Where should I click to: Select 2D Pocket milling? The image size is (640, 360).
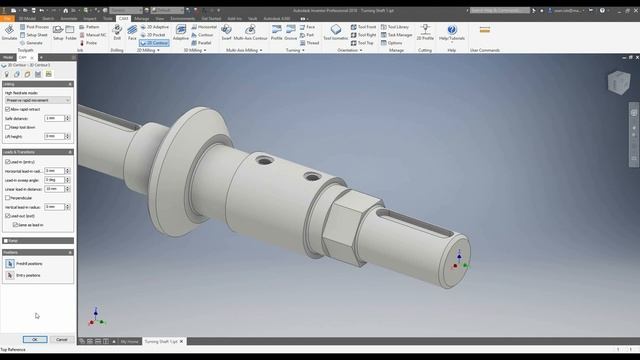click(153, 35)
